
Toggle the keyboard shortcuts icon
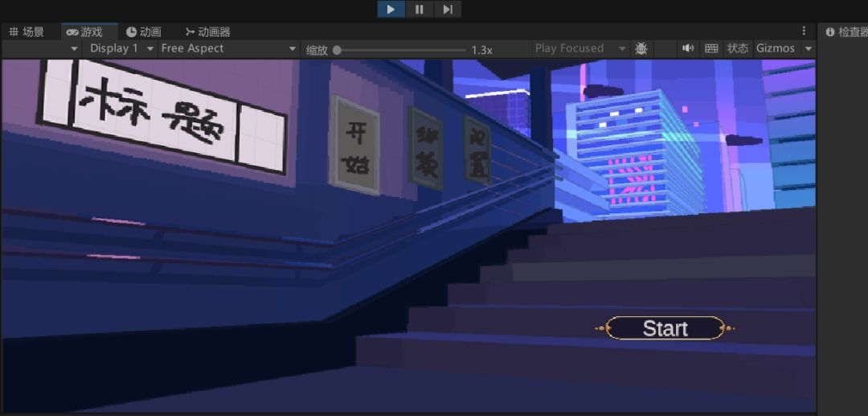click(x=711, y=49)
